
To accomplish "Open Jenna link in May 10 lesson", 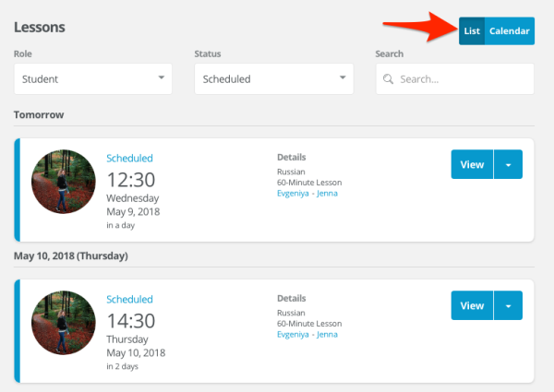I will (327, 335).
